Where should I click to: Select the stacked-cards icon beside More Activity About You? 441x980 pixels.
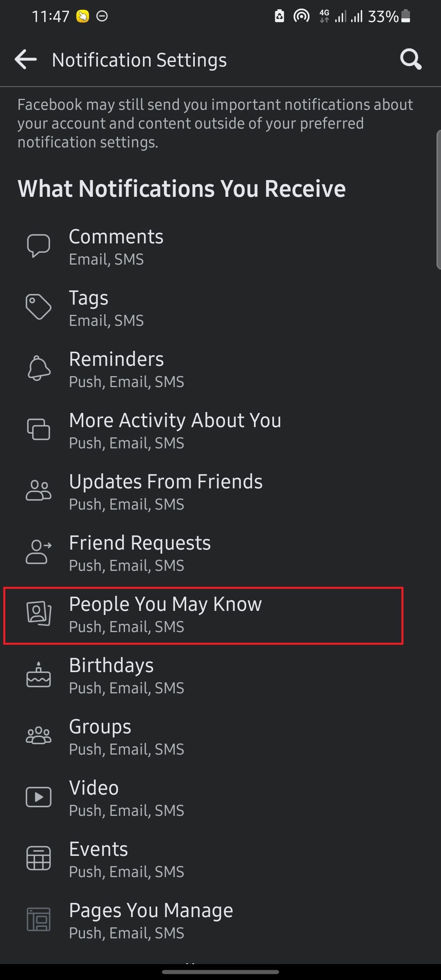38,429
